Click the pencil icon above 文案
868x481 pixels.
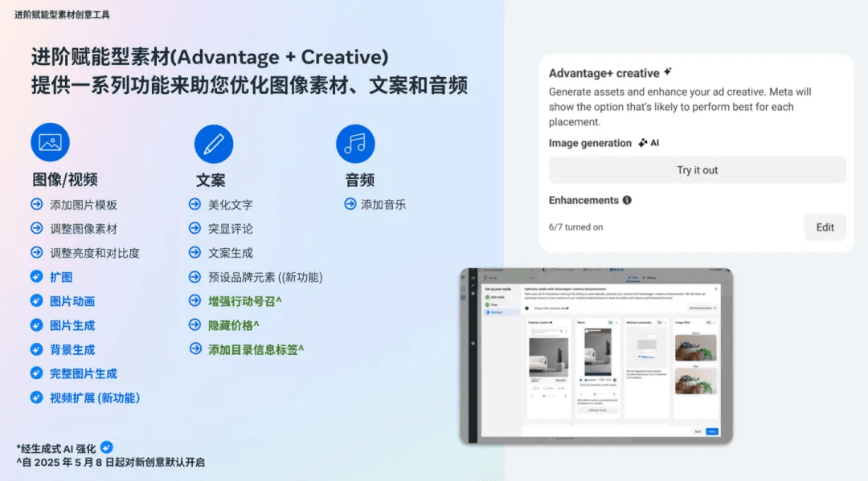[x=214, y=145]
